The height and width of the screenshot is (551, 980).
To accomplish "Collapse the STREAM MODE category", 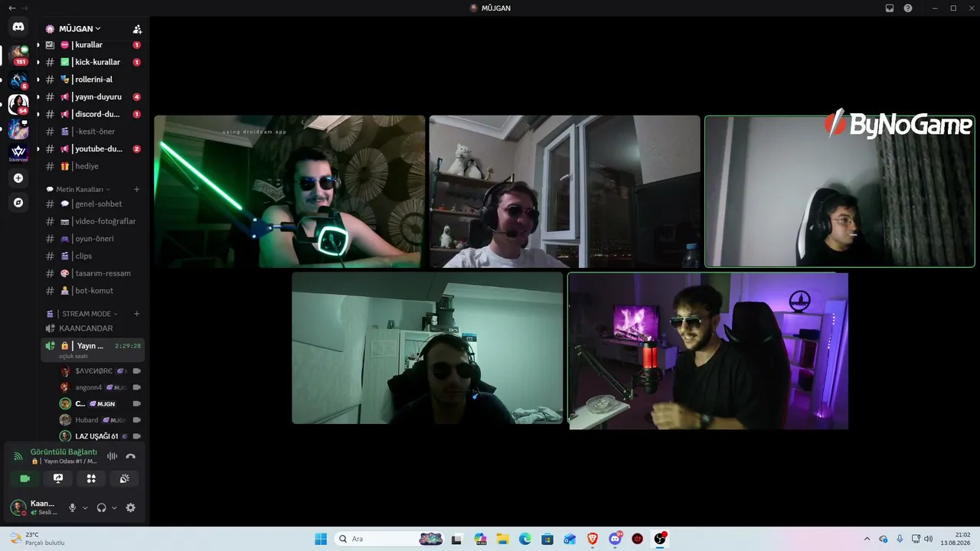I will tap(83, 314).
